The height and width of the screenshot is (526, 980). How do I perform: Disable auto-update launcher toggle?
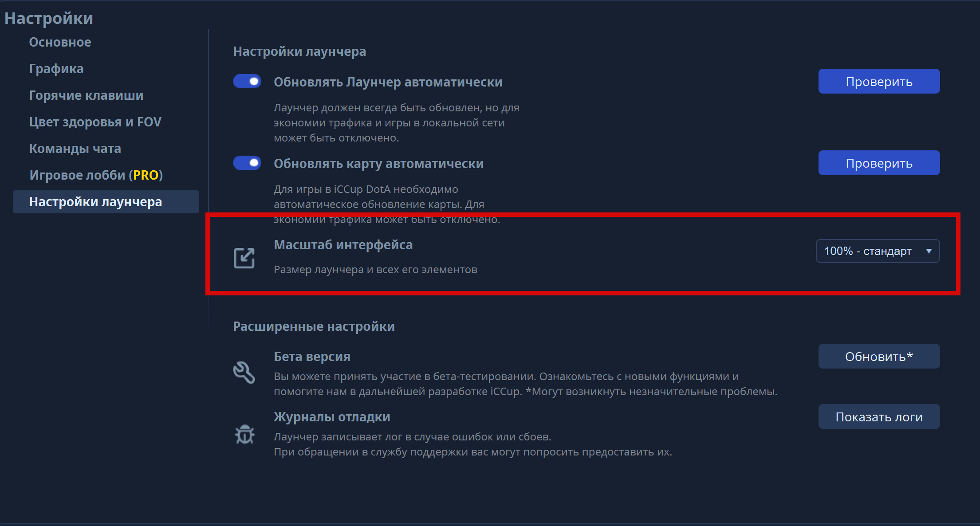(x=247, y=81)
